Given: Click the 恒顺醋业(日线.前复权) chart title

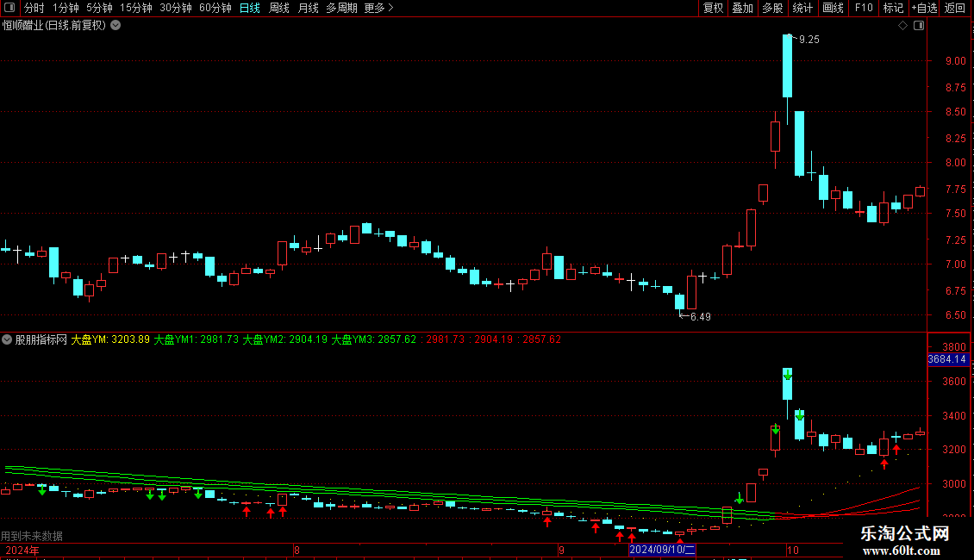Looking at the screenshot, I should coord(54,26).
